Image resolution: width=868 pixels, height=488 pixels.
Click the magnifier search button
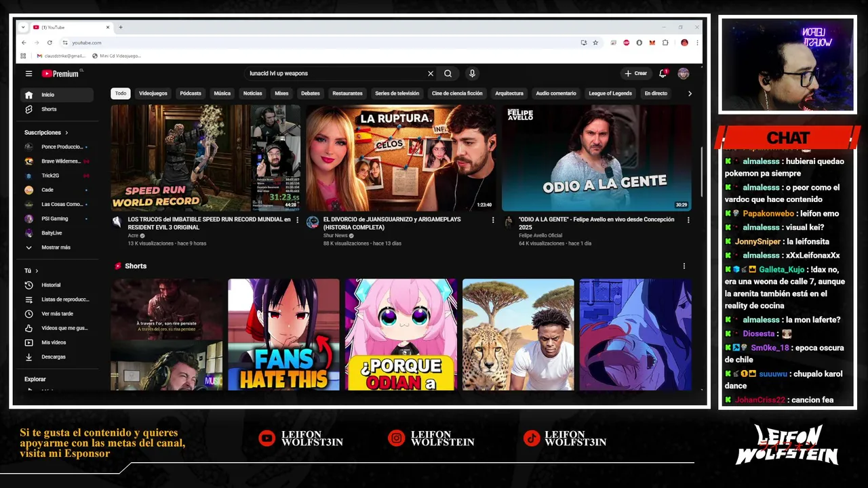coord(448,73)
